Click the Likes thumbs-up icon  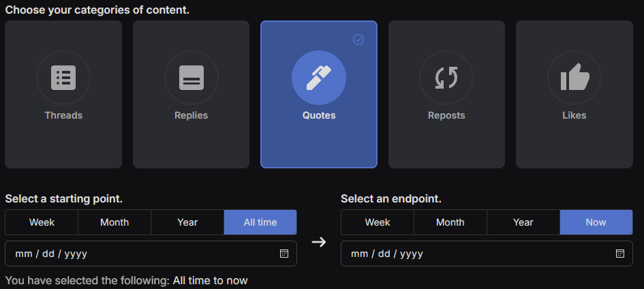click(x=574, y=78)
